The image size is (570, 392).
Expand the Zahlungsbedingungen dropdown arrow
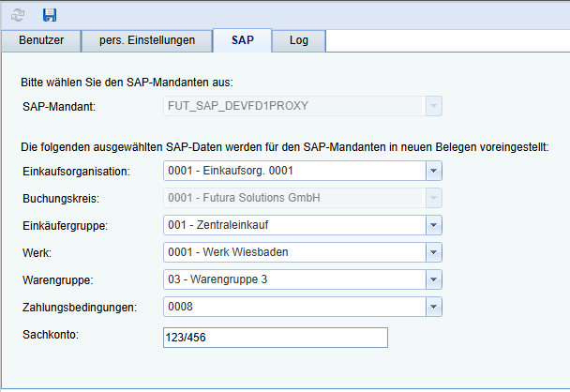pos(433,307)
